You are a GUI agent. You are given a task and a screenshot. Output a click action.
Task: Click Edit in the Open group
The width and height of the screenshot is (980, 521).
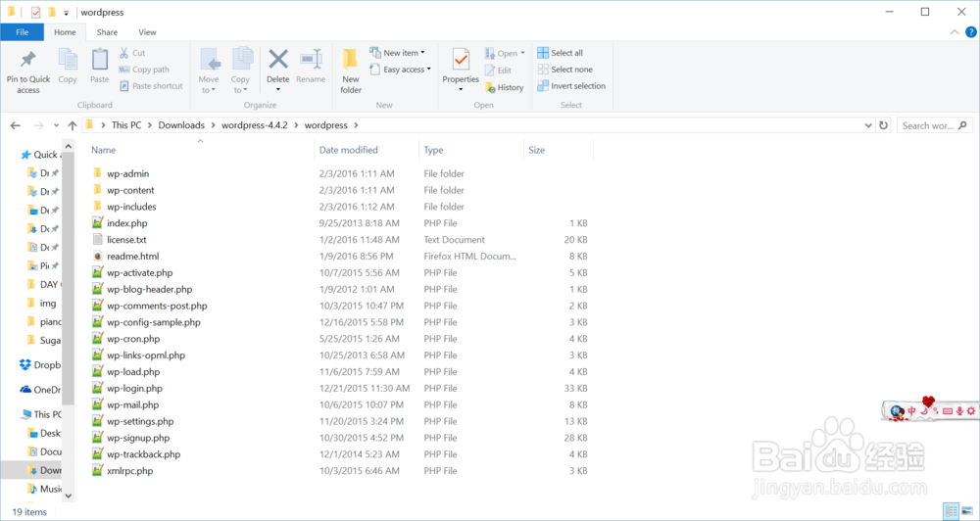498,70
